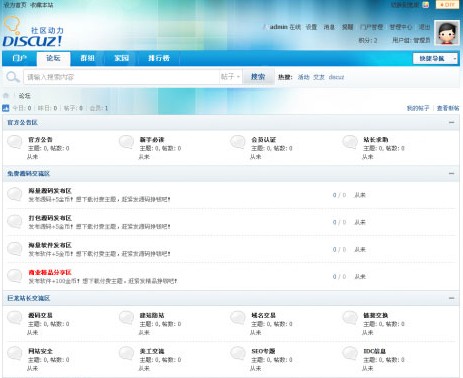The image size is (463, 378).
Task: Click the search magnifier icon
Action: tap(13, 77)
